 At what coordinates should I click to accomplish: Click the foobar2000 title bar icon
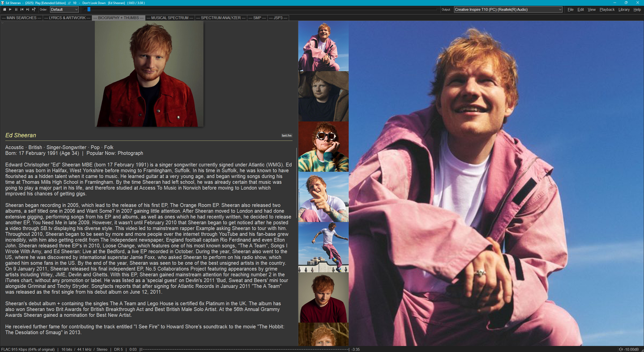3,3
